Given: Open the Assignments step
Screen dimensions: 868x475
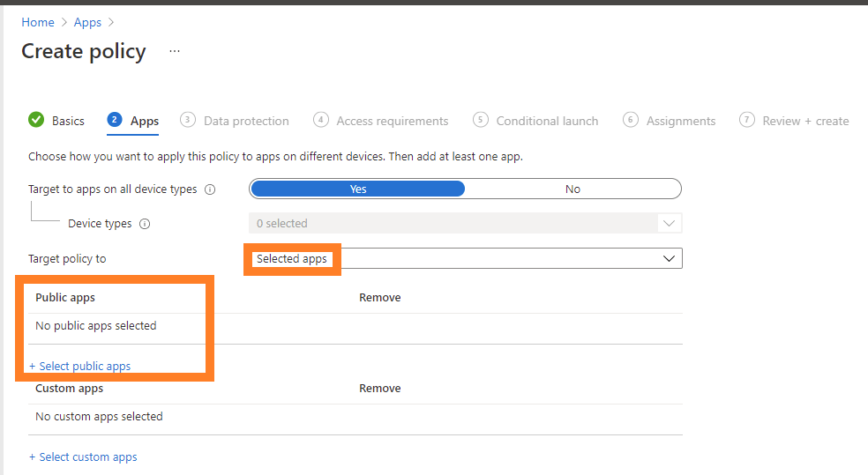Looking at the screenshot, I should click(x=681, y=121).
